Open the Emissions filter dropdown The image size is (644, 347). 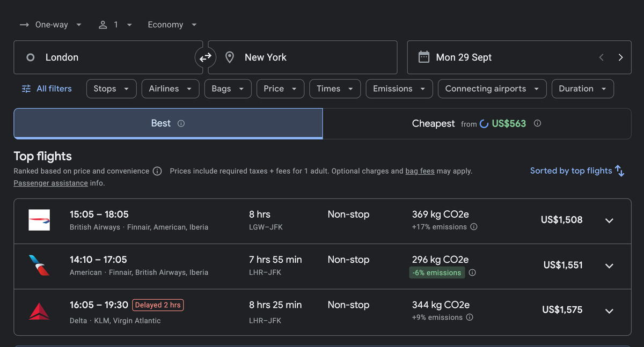399,89
